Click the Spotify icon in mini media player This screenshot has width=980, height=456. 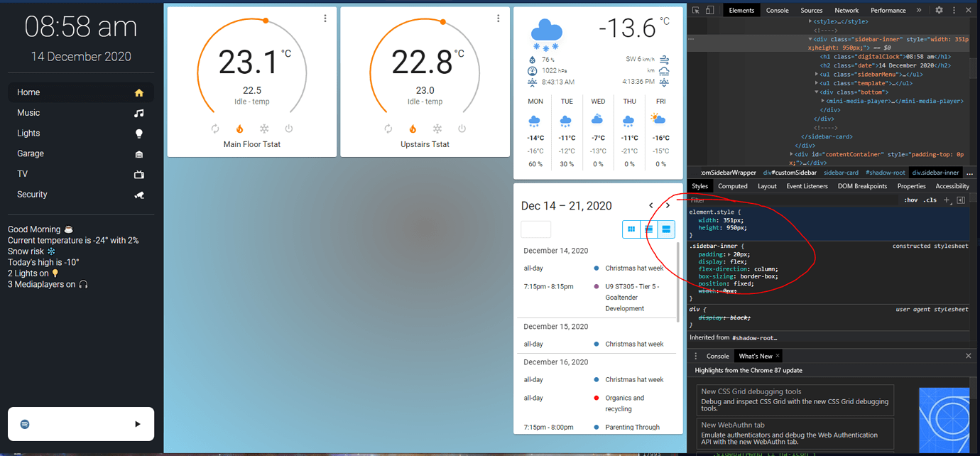(x=25, y=424)
